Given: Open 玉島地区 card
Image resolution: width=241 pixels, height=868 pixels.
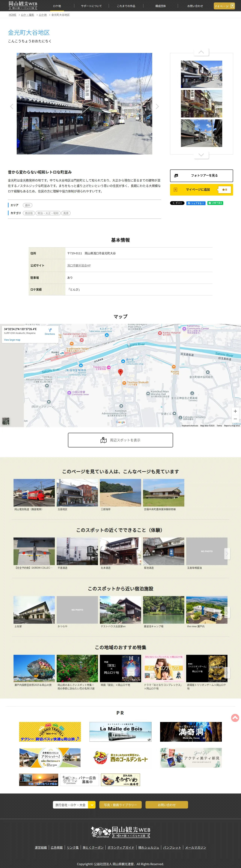Looking at the screenshot, I should [77, 495].
